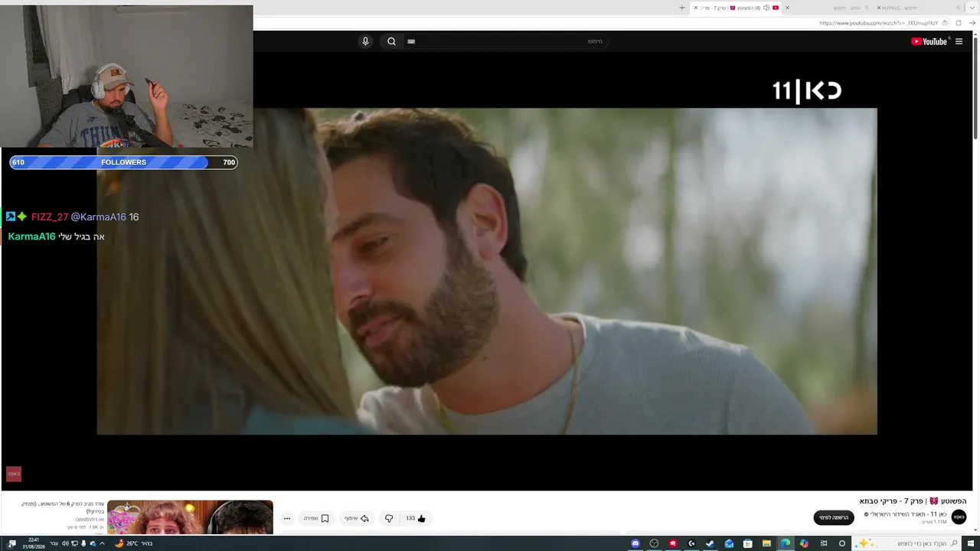The image size is (980, 551).
Task: Switch the keyboard input language indicator
Action: click(54, 543)
